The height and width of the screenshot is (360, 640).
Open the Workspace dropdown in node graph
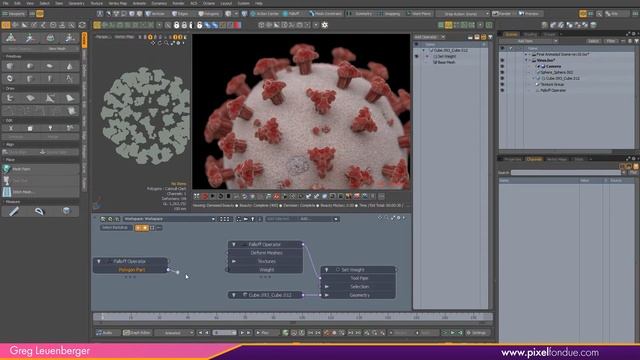tap(169, 219)
